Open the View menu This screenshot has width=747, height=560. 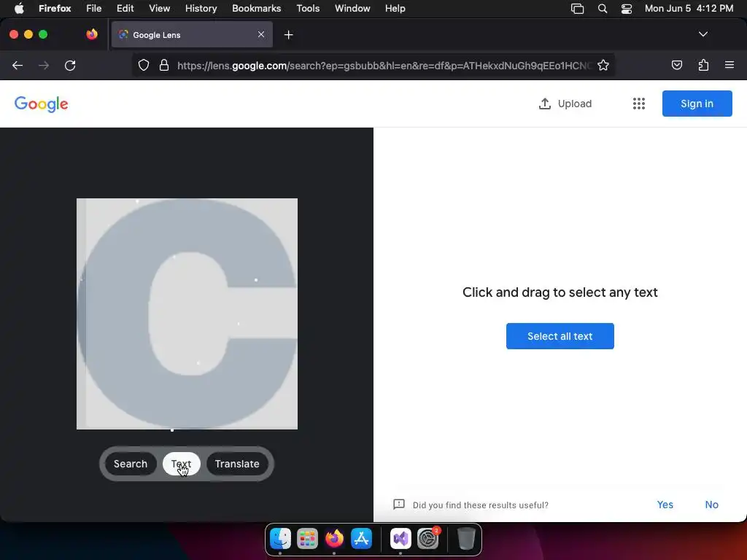coord(159,9)
